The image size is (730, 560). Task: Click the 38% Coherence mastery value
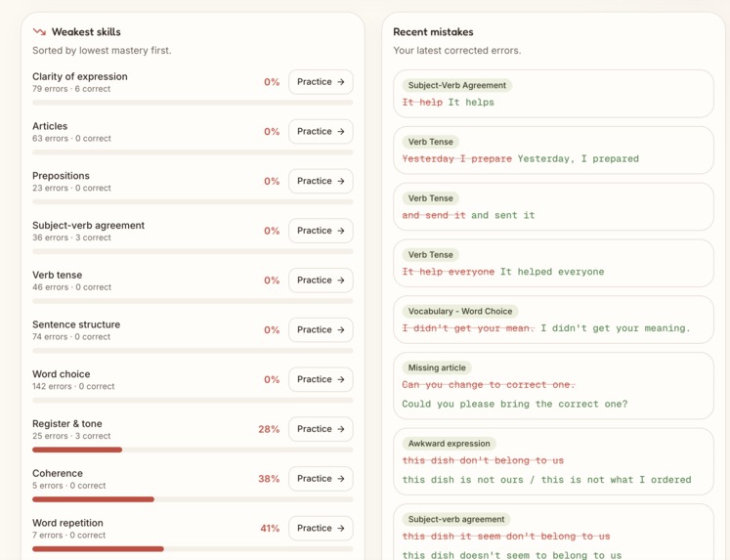pyautogui.click(x=269, y=479)
